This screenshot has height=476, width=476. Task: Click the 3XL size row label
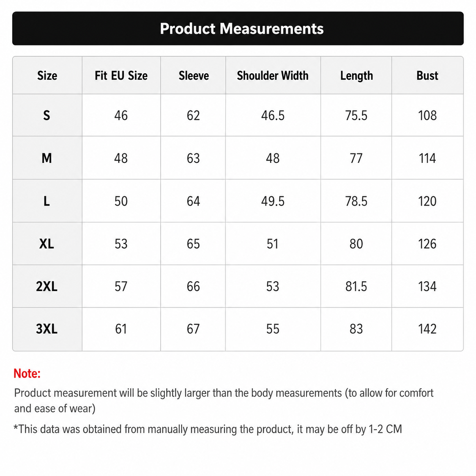tap(47, 329)
